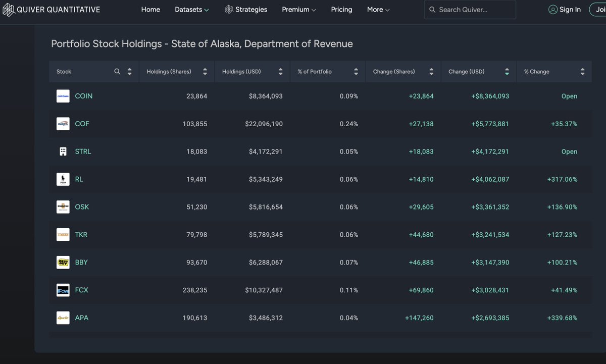This screenshot has width=606, height=364.
Task: Click the building icon beside STRL
Action: [63, 151]
